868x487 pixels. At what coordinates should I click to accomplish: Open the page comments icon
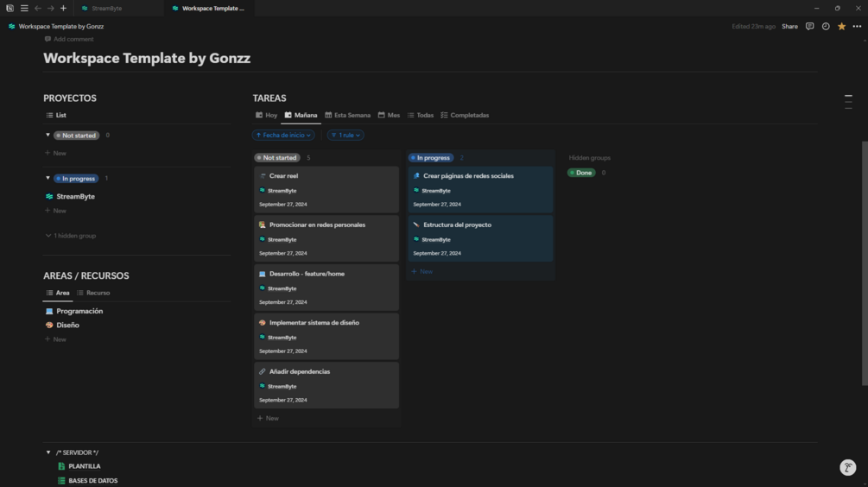pyautogui.click(x=809, y=27)
